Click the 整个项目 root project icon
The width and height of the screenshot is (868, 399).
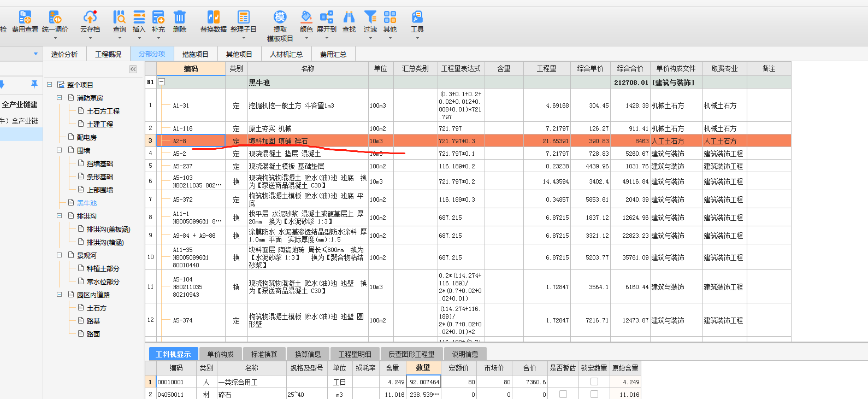pos(61,85)
